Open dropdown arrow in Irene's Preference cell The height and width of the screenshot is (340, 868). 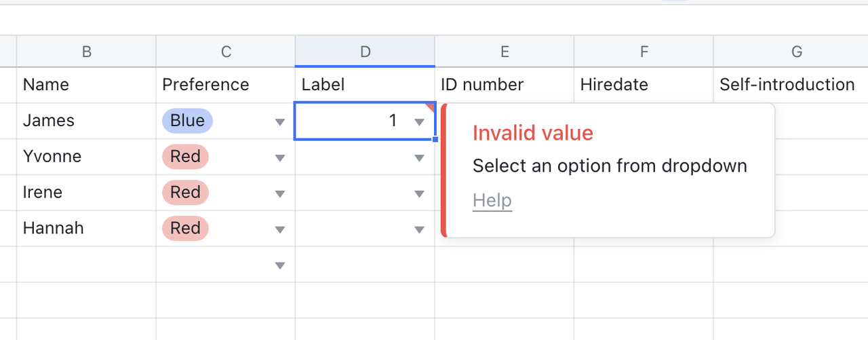[x=279, y=194]
